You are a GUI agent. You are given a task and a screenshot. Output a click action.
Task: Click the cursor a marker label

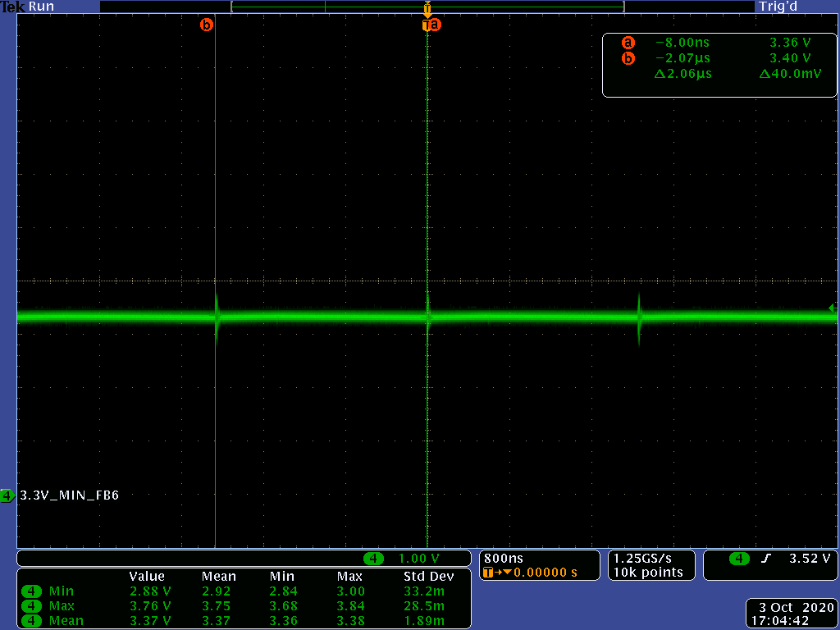coord(434,25)
